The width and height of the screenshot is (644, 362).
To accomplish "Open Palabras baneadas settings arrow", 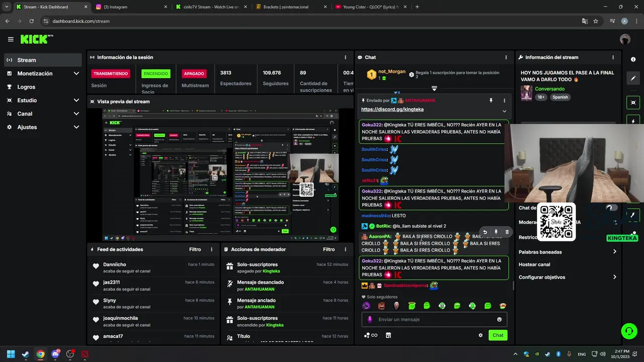I will pyautogui.click(x=614, y=252).
